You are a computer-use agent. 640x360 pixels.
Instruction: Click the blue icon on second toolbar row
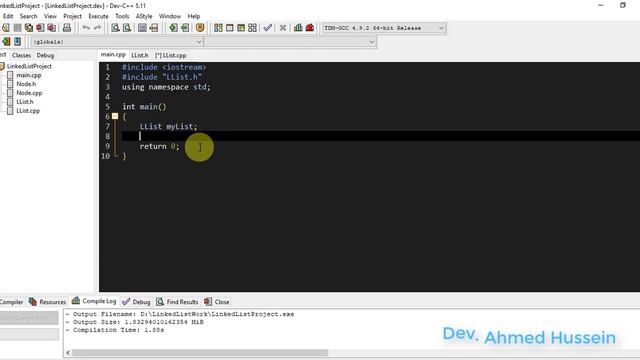pyautogui.click(x=18, y=42)
